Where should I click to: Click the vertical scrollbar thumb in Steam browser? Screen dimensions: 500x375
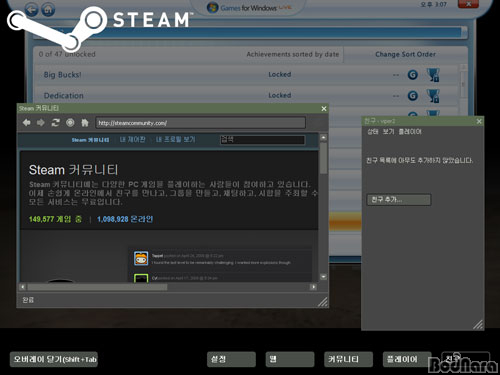323,158
